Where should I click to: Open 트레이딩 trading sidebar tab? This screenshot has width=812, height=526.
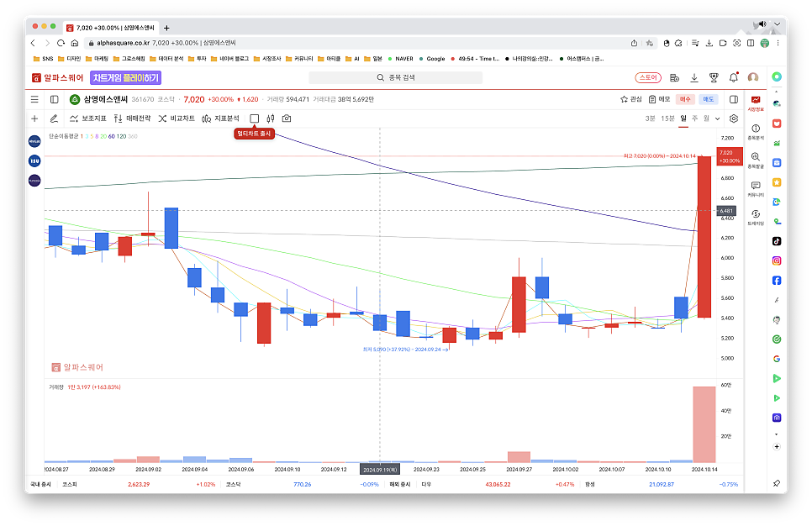[756, 218]
